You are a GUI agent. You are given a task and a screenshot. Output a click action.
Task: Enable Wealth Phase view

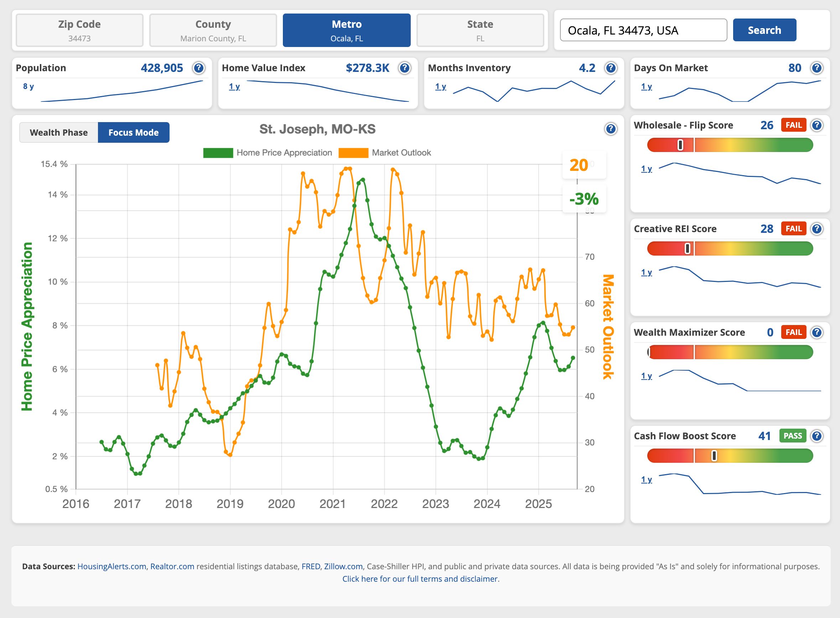(58, 132)
